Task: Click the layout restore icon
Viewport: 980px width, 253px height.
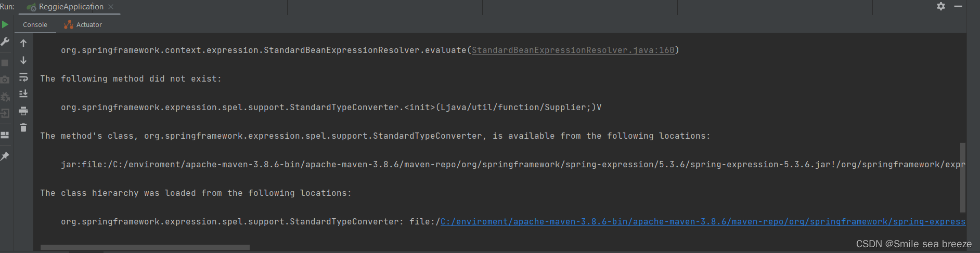Action: click(5, 135)
